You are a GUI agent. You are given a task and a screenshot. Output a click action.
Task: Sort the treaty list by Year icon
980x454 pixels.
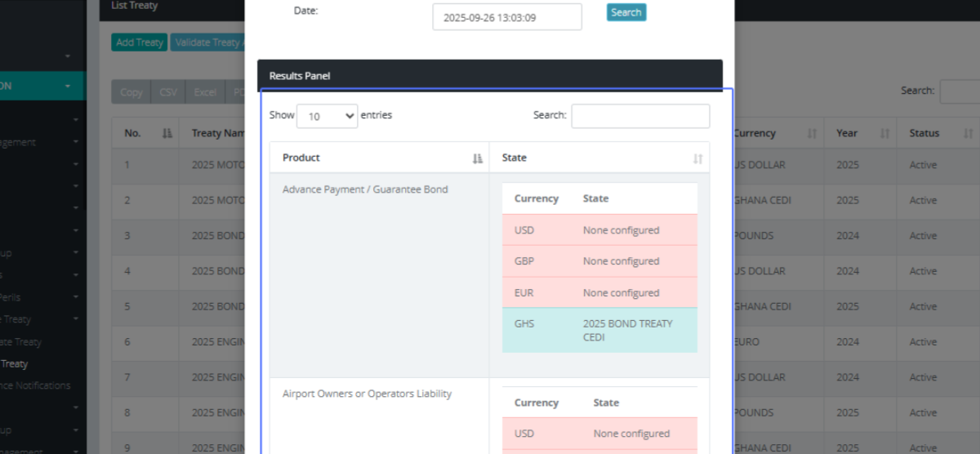pos(884,133)
